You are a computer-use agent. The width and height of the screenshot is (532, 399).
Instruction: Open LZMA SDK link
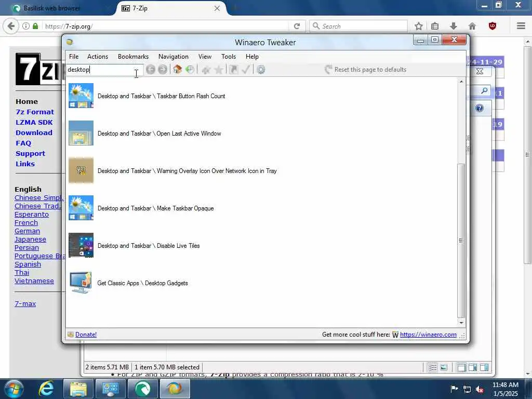34,123
